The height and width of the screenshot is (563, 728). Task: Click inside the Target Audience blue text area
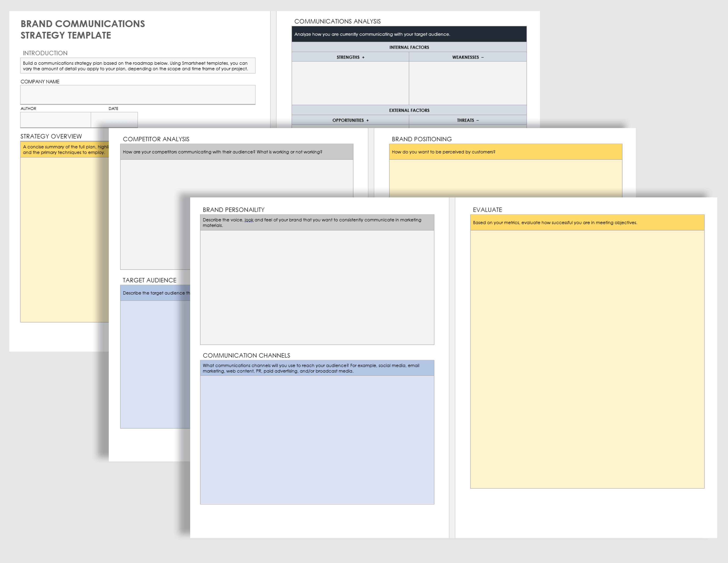155,364
